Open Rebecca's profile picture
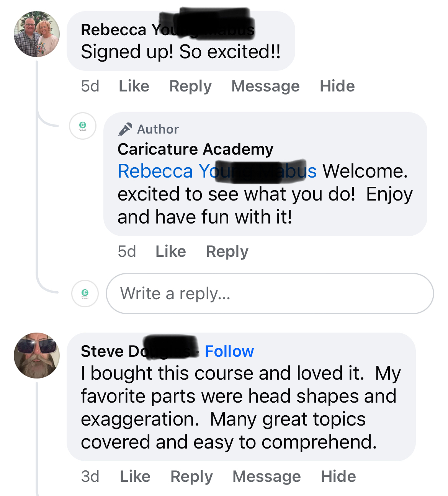The width and height of the screenshot is (448, 496). (37, 34)
